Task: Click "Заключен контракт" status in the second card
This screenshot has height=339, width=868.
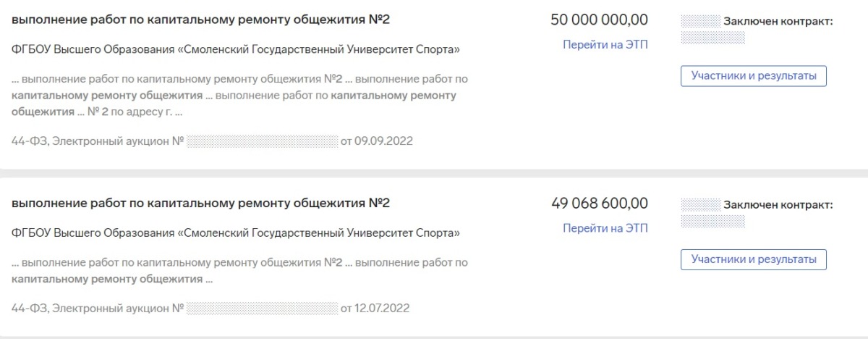Action: (x=778, y=206)
